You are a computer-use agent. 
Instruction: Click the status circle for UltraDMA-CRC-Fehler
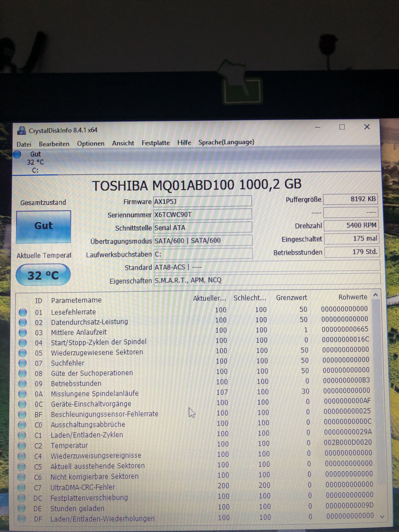point(21,488)
